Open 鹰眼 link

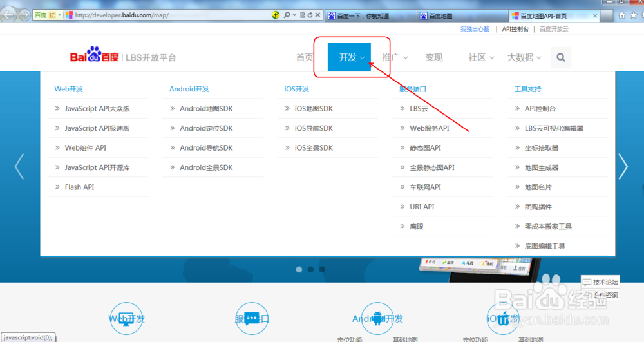(417, 227)
